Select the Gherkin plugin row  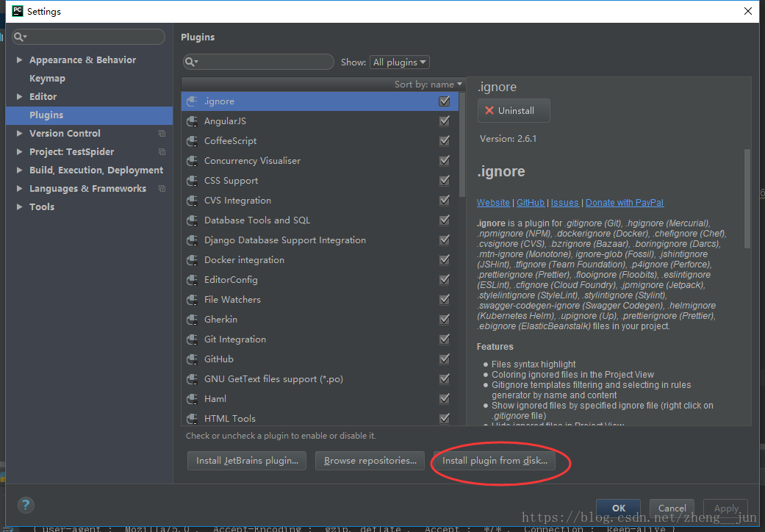click(x=320, y=320)
